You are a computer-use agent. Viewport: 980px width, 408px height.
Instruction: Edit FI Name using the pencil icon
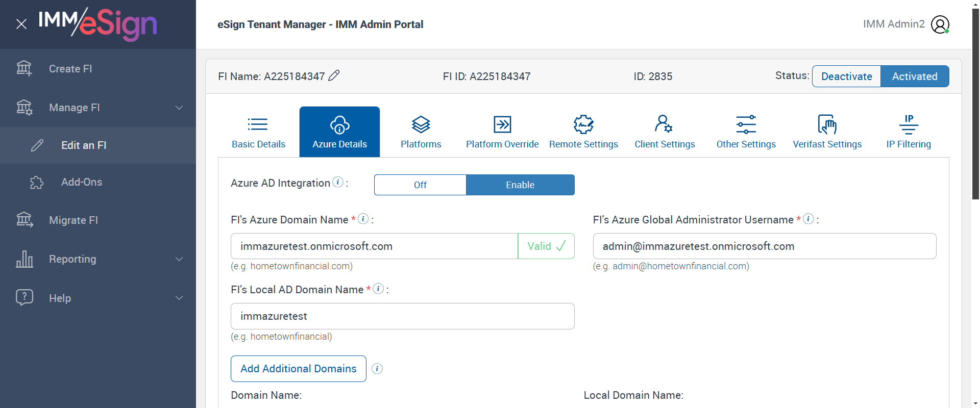click(334, 75)
